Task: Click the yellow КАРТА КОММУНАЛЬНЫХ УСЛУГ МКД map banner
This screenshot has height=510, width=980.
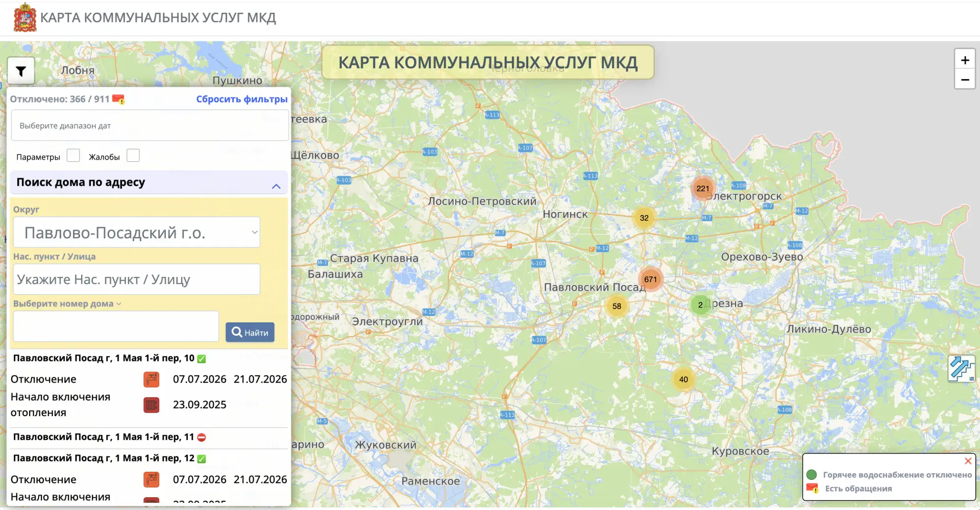Action: pos(488,62)
